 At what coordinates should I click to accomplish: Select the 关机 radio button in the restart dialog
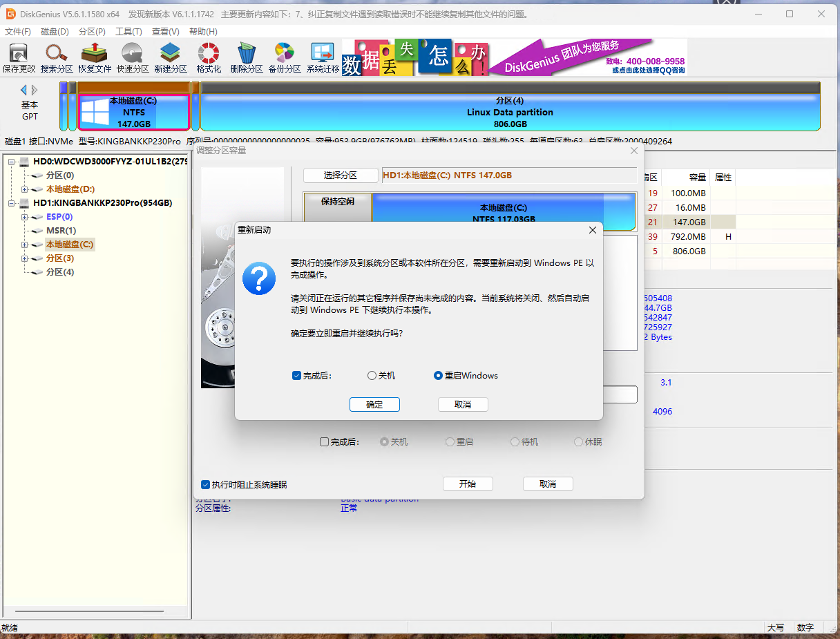click(x=372, y=376)
